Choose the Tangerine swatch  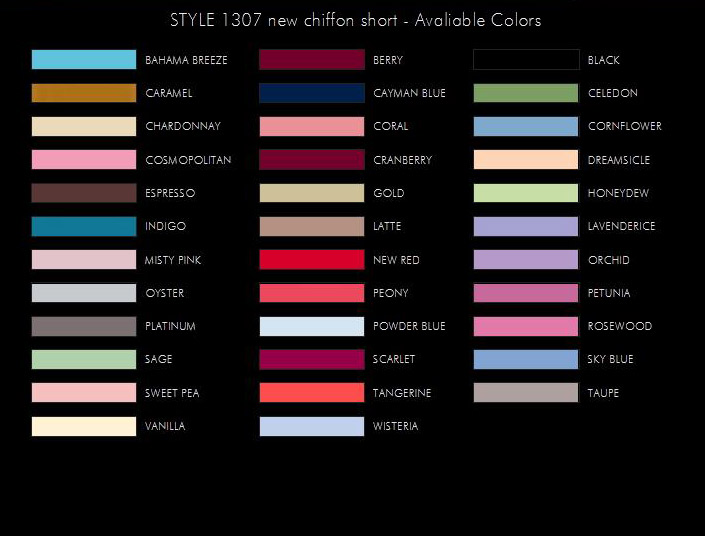pyautogui.click(x=312, y=393)
